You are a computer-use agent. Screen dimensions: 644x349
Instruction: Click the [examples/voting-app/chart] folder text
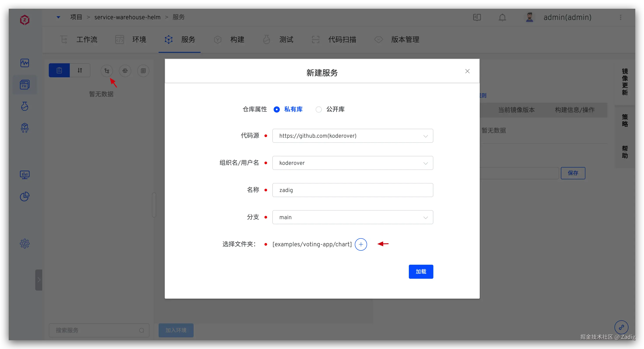[312, 244]
